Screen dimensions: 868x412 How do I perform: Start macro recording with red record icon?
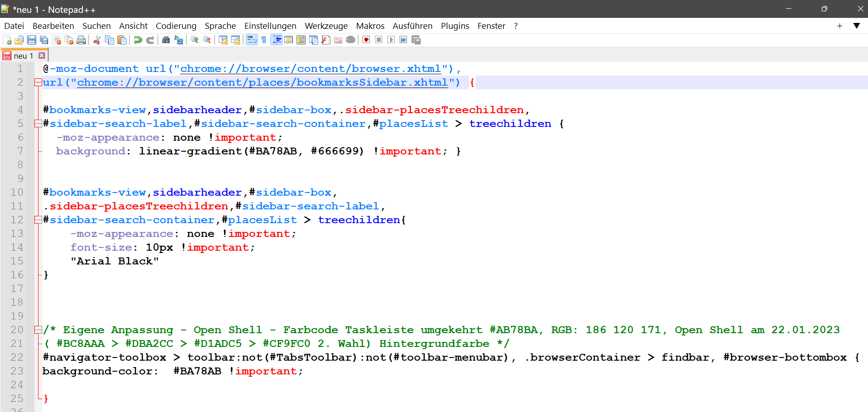366,40
